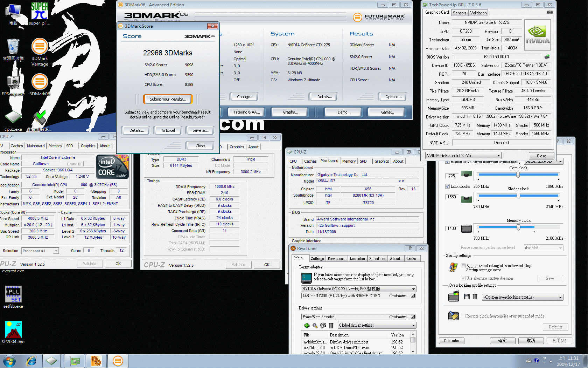Click the core clock 725 value field
588x368 pixels.
[x=452, y=176]
